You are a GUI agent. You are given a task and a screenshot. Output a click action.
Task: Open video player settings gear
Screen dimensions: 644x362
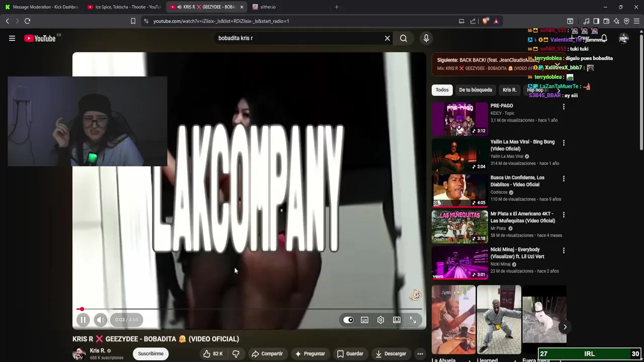click(x=381, y=320)
